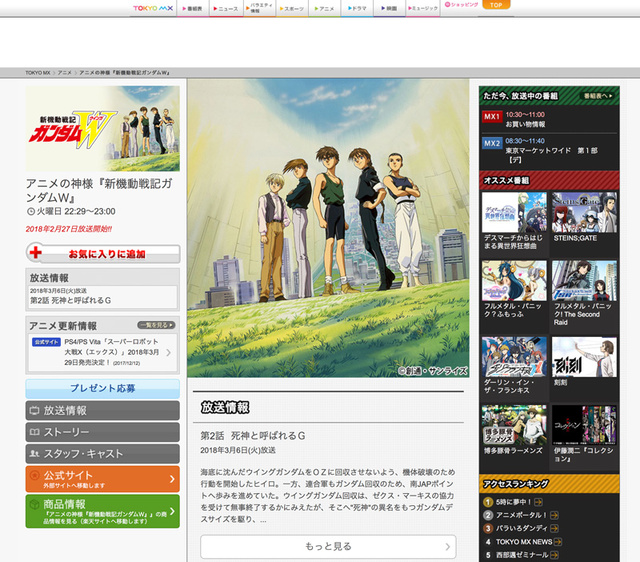Open the orange 公式サイト button
640x562 pixels.
pyautogui.click(x=102, y=479)
